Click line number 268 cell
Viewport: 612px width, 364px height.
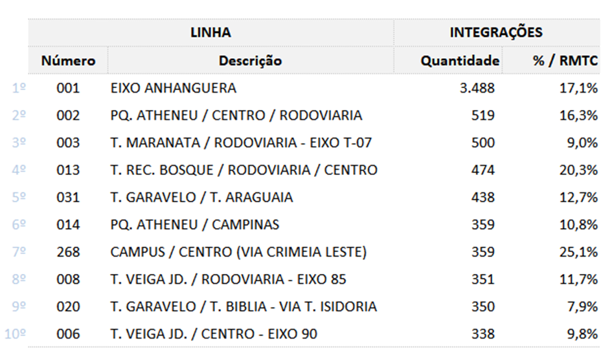(x=68, y=252)
